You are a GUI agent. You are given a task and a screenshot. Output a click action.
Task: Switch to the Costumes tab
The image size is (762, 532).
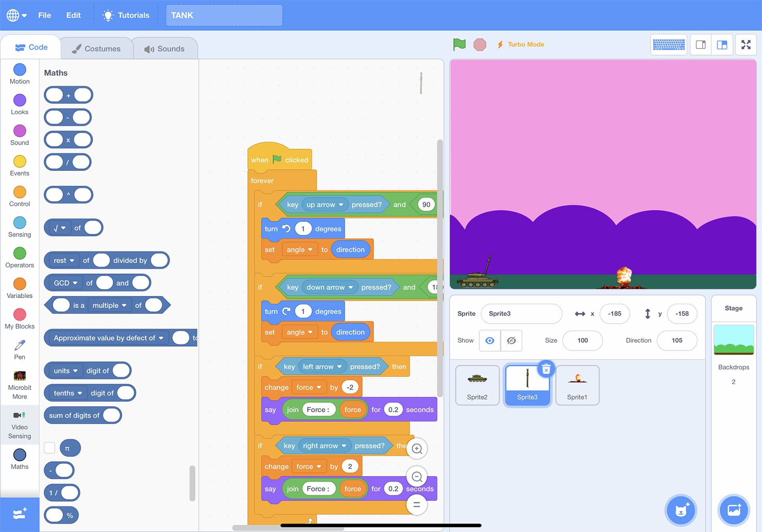[96, 48]
